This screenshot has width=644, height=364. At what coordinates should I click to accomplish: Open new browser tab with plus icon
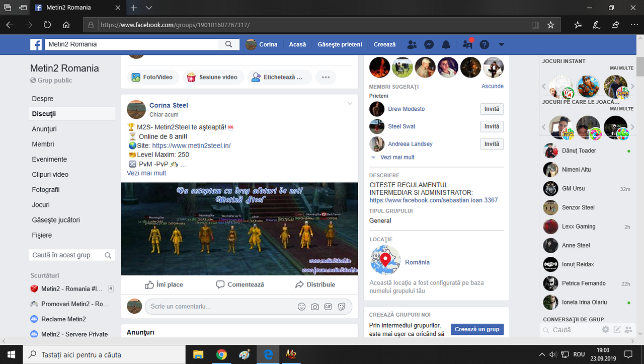134,8
